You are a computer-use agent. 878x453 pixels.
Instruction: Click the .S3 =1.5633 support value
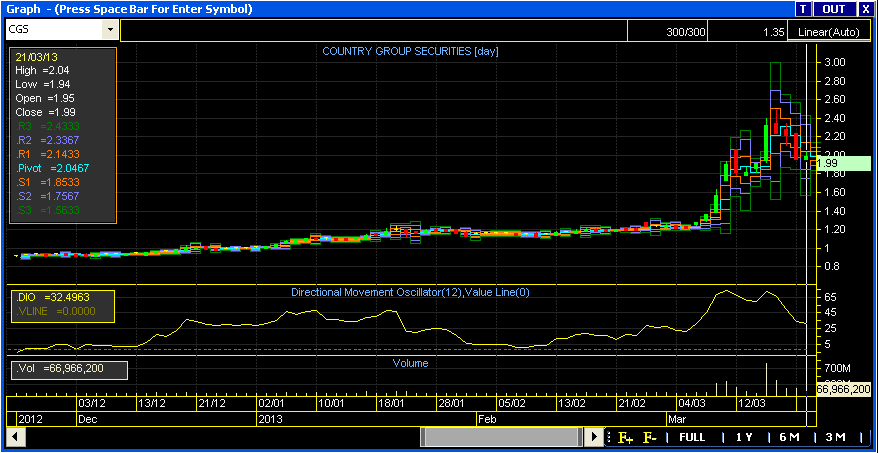(48, 210)
